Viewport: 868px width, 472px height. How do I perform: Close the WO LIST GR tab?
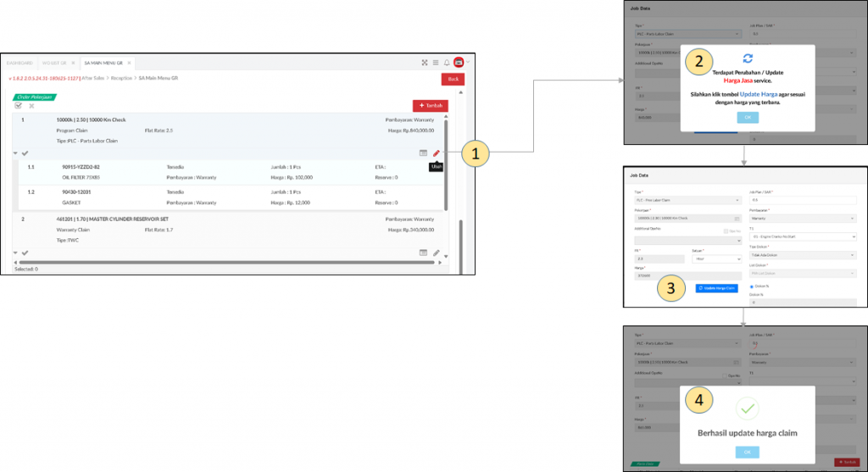tap(73, 63)
